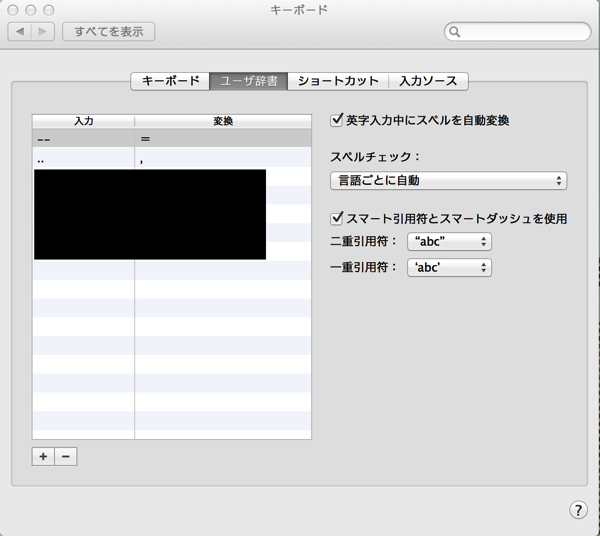Select the '..' entry in the 入力 column
Image resolution: width=600 pixels, height=536 pixels.
(x=83, y=158)
